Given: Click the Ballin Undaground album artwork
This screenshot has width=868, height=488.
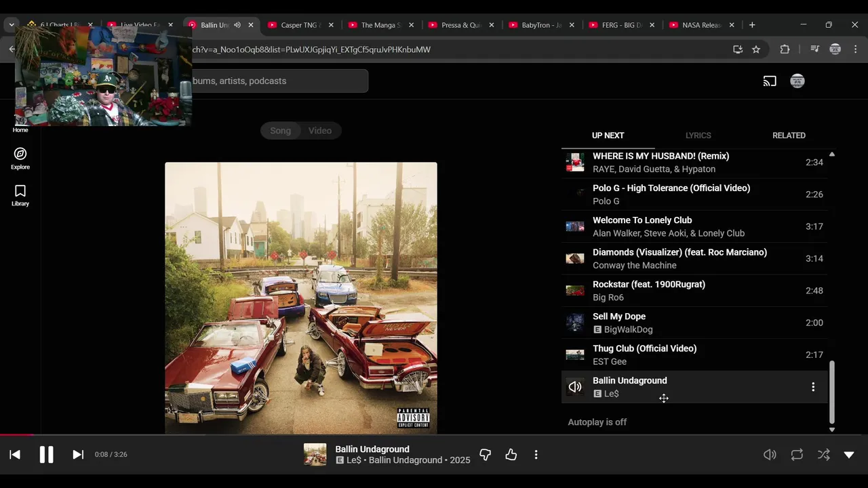Looking at the screenshot, I should pos(301,298).
